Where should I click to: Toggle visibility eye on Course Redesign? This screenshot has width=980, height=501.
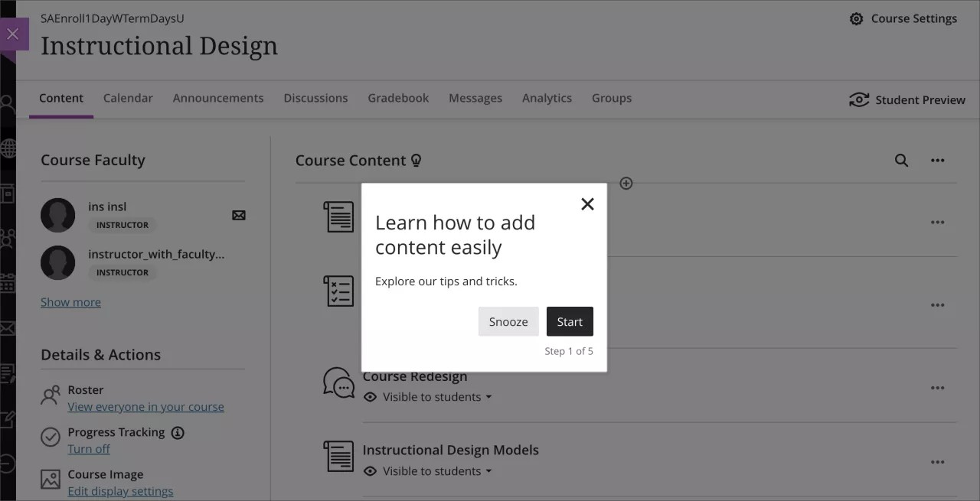(x=370, y=397)
